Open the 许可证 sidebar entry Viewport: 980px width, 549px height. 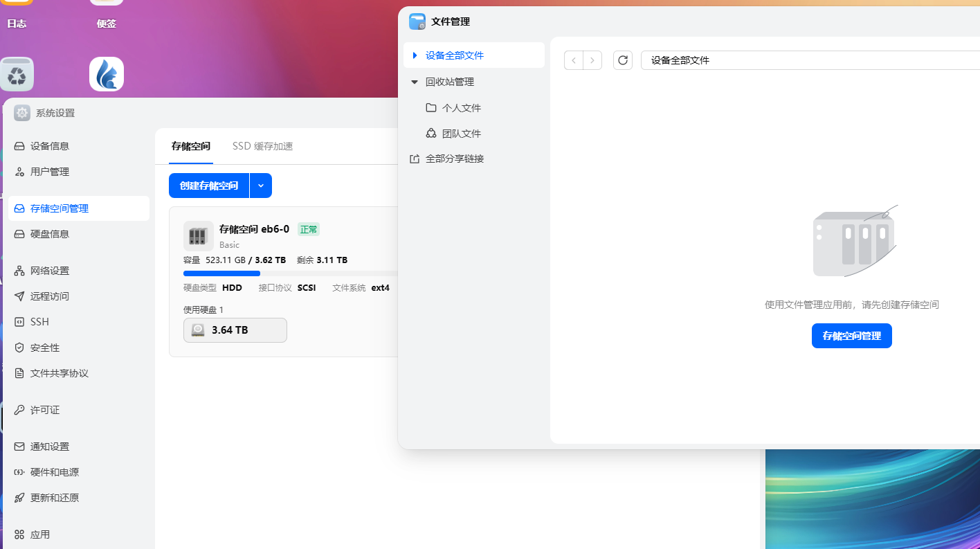point(79,410)
